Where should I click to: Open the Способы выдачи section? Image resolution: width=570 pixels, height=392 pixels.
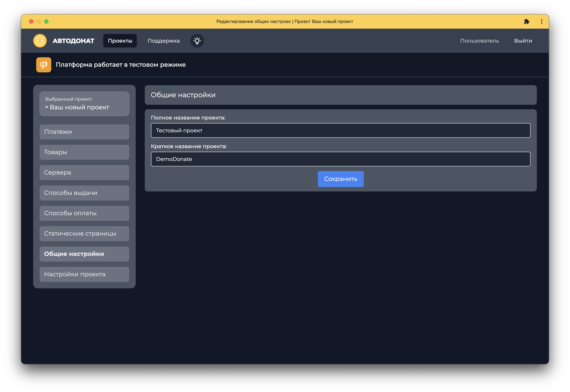point(84,193)
